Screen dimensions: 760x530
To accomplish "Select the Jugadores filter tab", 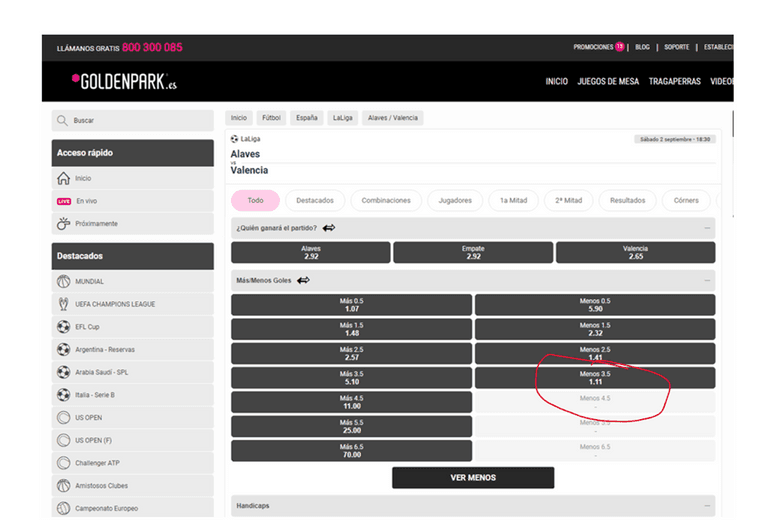I will (x=455, y=200).
